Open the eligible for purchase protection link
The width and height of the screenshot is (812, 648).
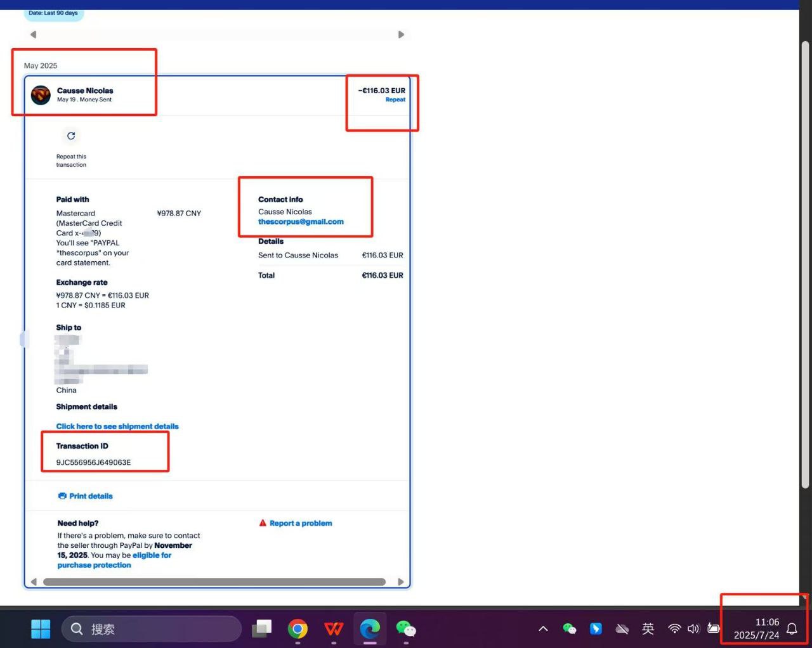[x=152, y=555]
